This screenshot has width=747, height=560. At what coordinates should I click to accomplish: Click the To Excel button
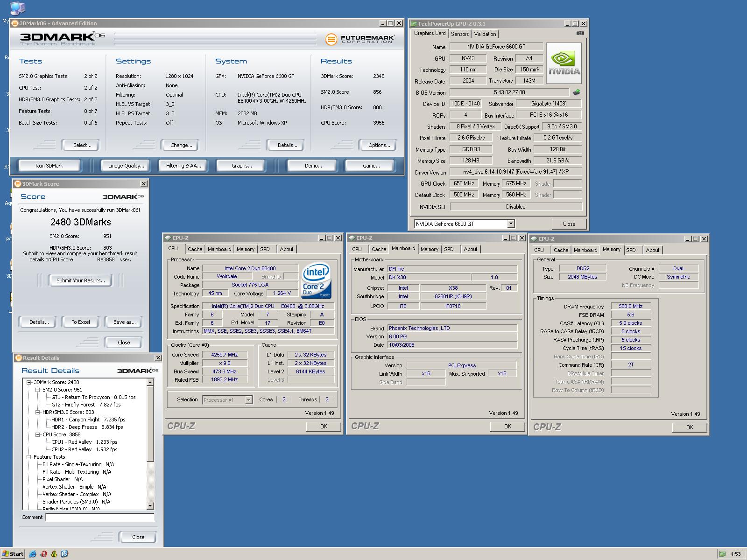coord(81,322)
